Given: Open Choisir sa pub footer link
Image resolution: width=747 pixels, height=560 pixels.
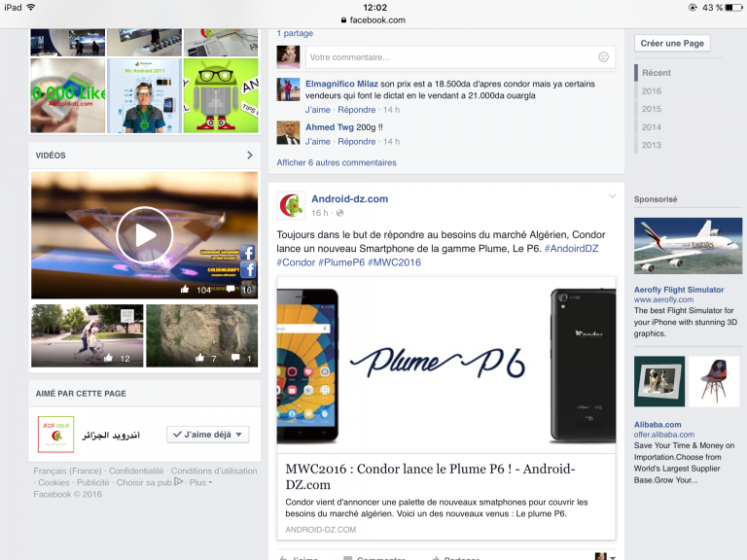Looking at the screenshot, I should (144, 482).
